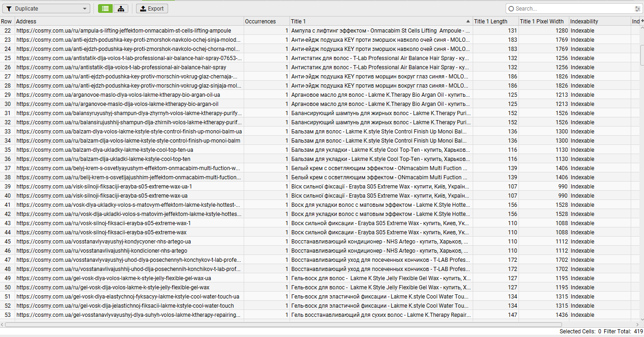This screenshot has width=644, height=337.
Task: Switch to tree view mode
Action: [120, 9]
